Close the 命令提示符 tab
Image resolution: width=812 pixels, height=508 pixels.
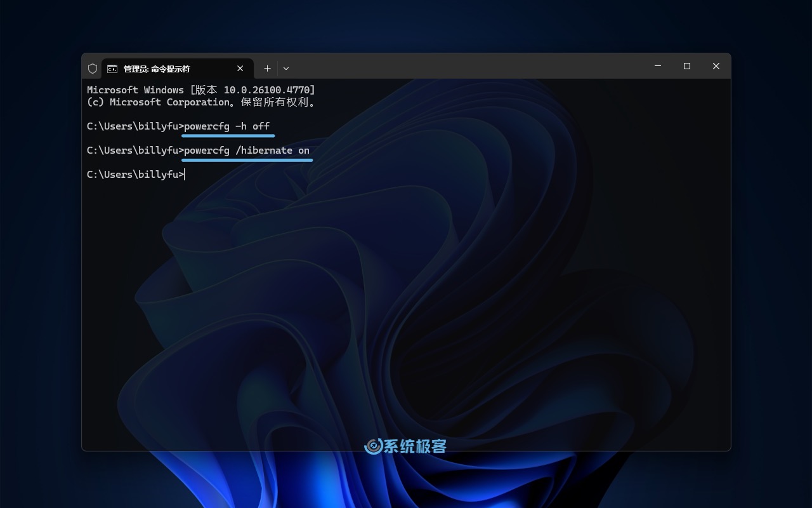pos(240,69)
